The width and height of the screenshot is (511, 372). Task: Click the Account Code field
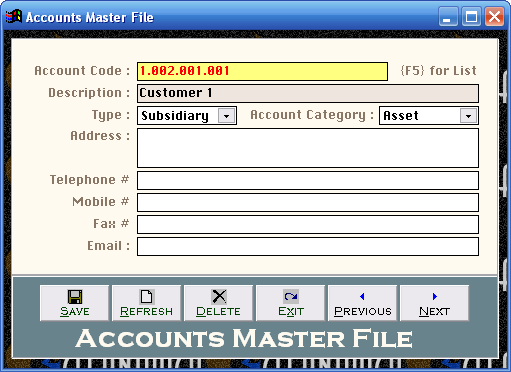262,71
